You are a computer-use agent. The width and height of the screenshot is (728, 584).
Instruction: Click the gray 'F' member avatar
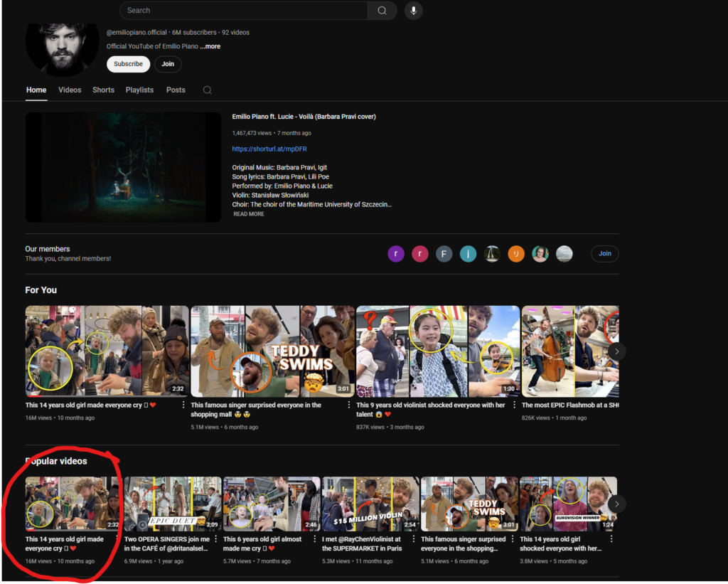tap(444, 254)
